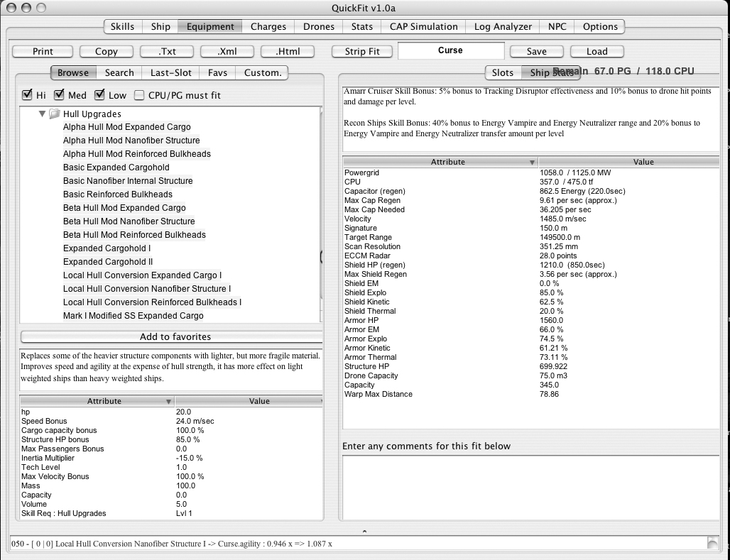Viewport: 730px width, 560px height.
Task: Select Basic Reinforced Bulkheads
Action: pos(117,194)
